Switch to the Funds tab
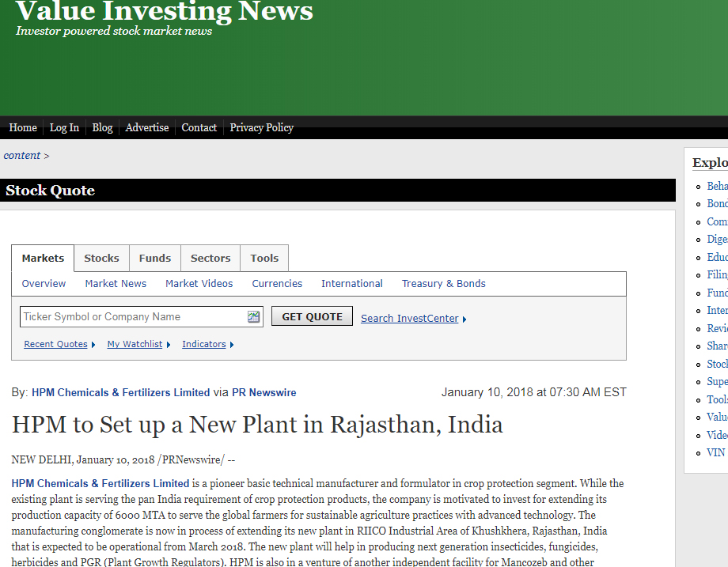This screenshot has height=567, width=728. tap(155, 258)
